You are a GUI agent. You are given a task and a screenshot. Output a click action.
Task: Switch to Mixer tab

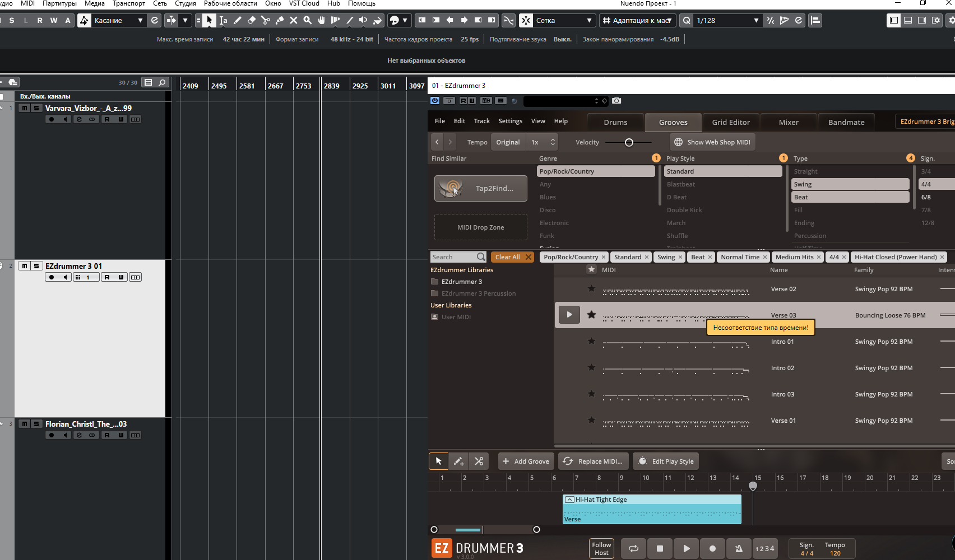coord(789,122)
